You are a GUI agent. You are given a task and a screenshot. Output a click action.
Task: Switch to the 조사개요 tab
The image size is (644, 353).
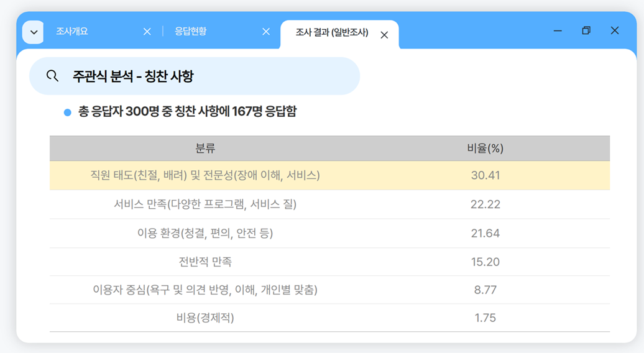tap(72, 31)
